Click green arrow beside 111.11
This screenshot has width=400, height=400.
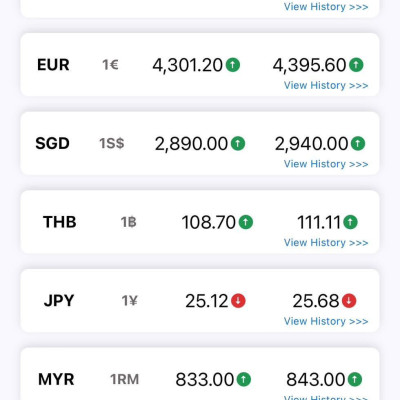[350, 222]
